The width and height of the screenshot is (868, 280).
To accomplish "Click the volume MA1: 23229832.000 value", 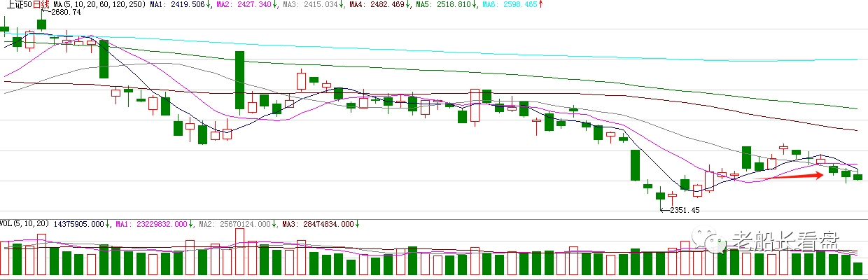I will [x=153, y=224].
